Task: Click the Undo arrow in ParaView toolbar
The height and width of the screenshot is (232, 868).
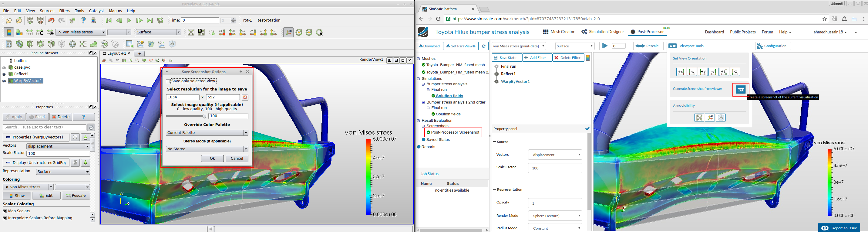Action: tap(51, 21)
